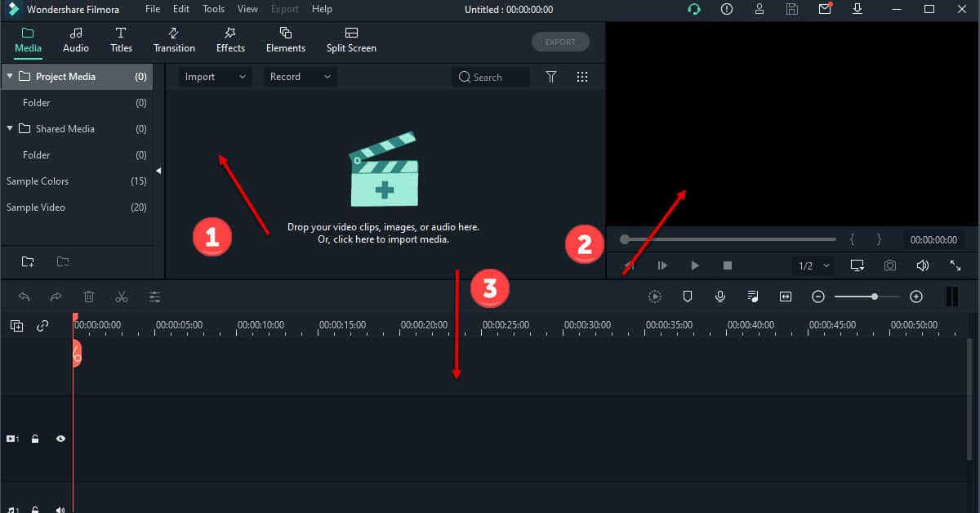Collapse the Project Media folder

point(10,76)
